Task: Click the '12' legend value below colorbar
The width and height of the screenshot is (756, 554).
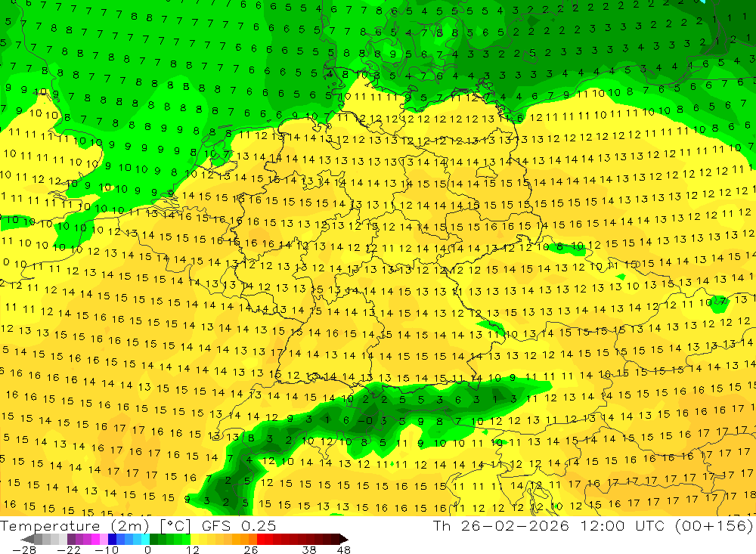Action: 193,549
